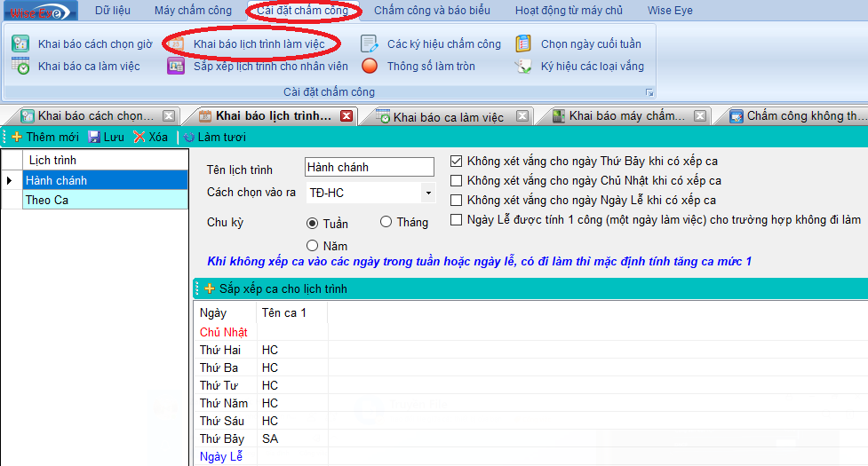The width and height of the screenshot is (868, 466).
Task: Close the Khai báo máy chấm tab
Action: coord(700,115)
